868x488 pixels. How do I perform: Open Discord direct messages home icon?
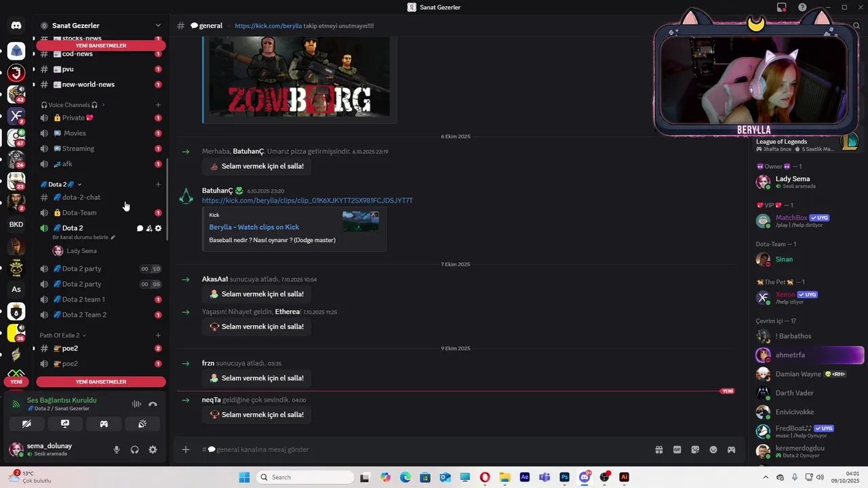click(16, 26)
